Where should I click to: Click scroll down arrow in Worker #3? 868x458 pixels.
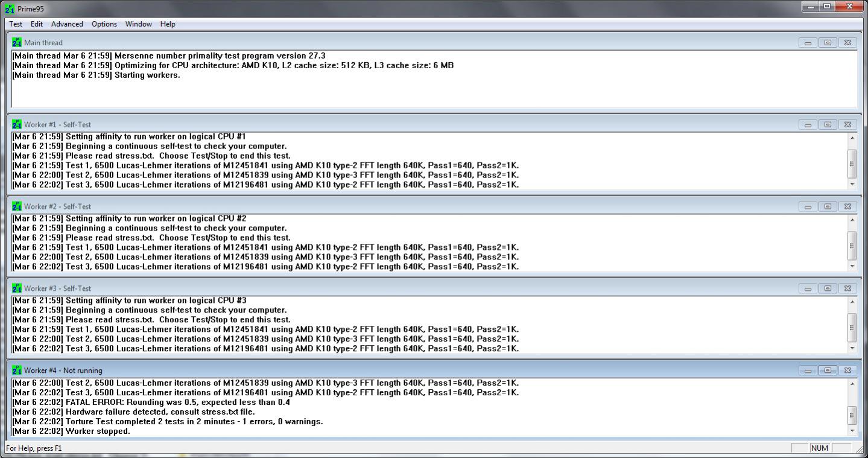(852, 348)
